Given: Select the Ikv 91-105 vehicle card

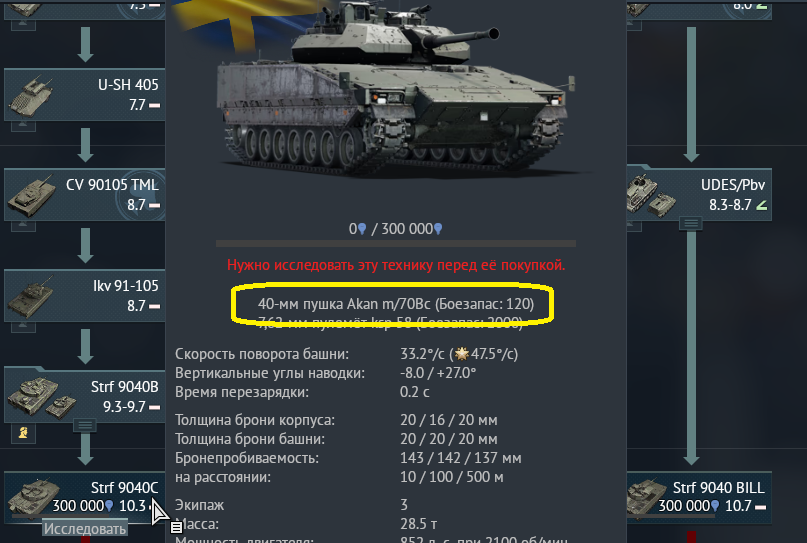Looking at the screenshot, I should tap(84, 296).
